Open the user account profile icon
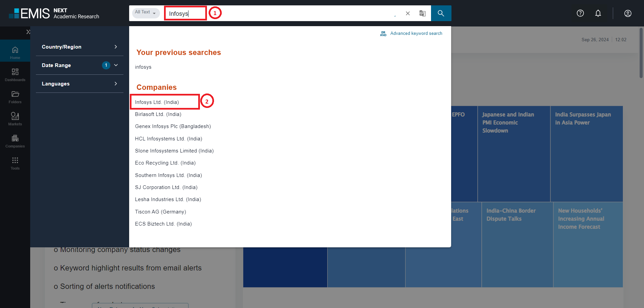 pyautogui.click(x=628, y=13)
